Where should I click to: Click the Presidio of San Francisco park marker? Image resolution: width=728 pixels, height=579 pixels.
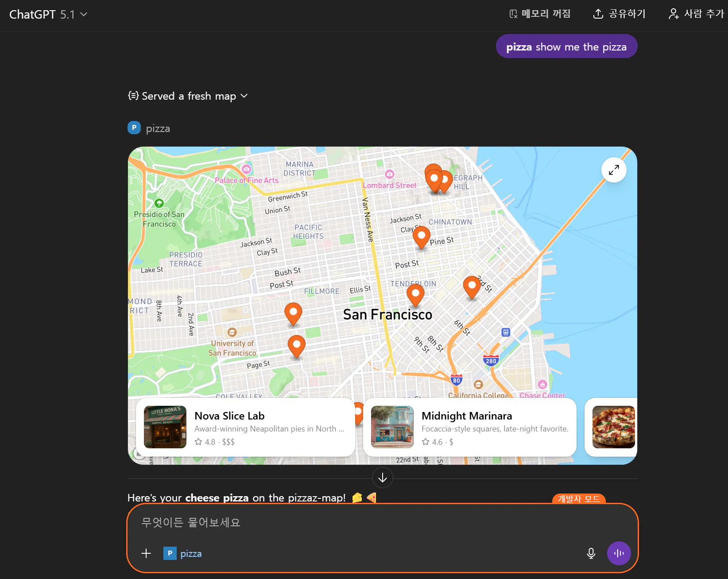coord(159,203)
